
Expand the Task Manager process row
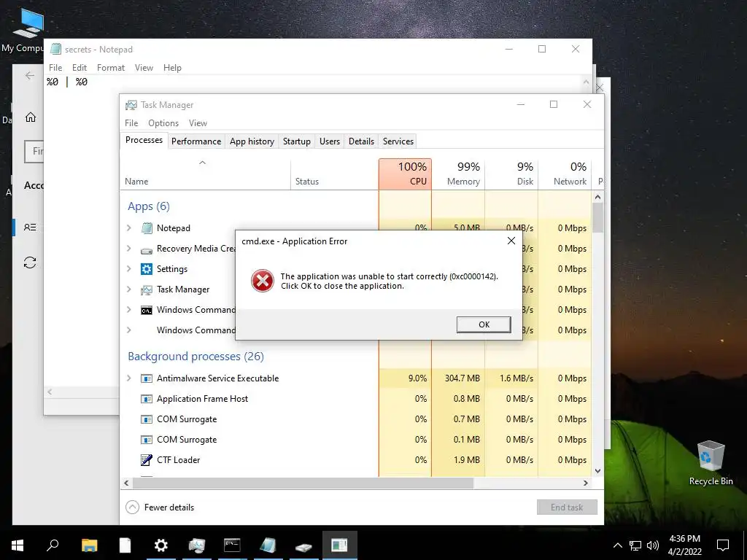pos(128,289)
